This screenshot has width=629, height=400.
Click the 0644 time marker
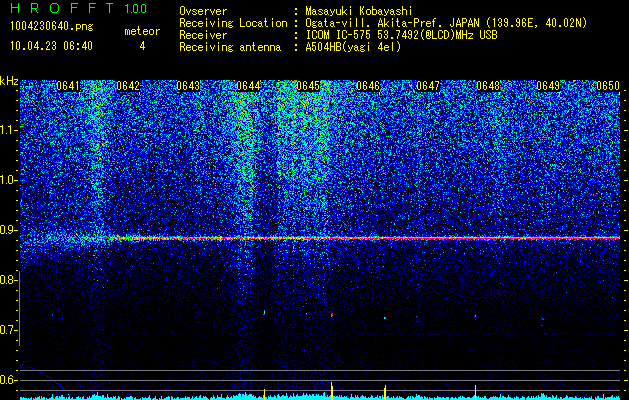248,86
